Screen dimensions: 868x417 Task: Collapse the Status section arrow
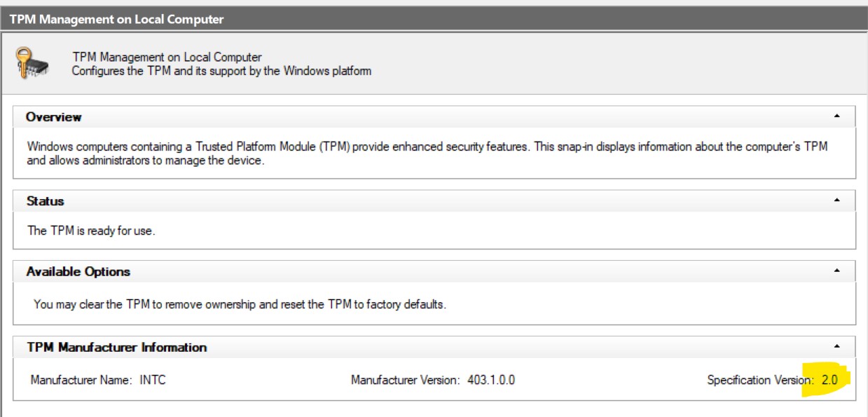click(x=836, y=200)
